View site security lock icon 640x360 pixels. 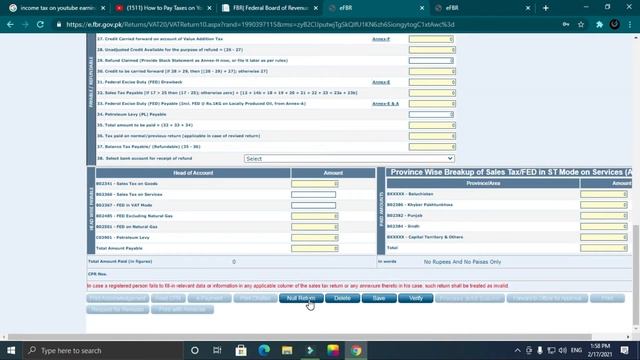(59, 24)
